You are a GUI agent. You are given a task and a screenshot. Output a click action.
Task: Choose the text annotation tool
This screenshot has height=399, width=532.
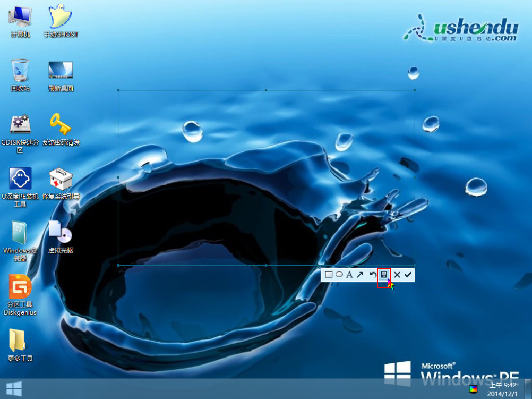349,275
